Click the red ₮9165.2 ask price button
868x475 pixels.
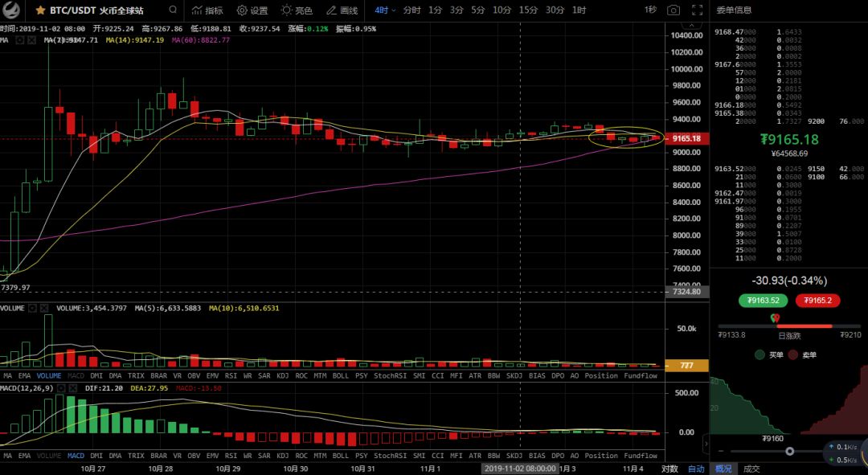tap(817, 301)
